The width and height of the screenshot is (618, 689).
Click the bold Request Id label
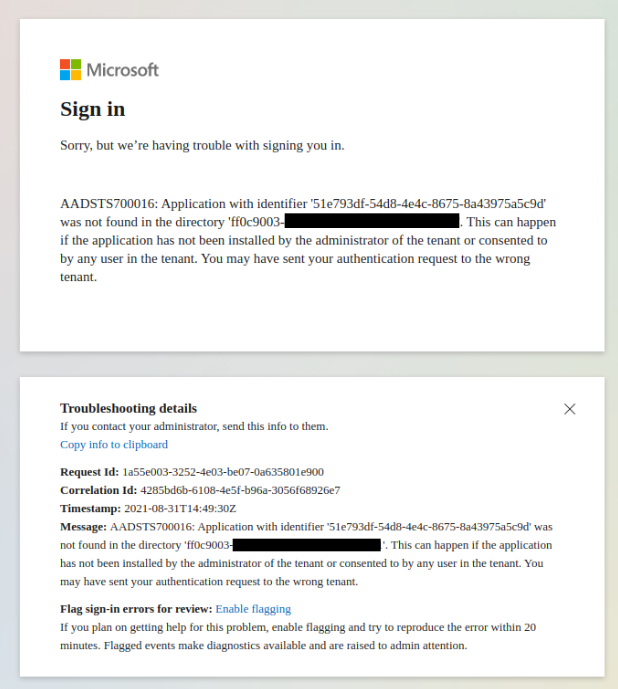[x=89, y=472]
